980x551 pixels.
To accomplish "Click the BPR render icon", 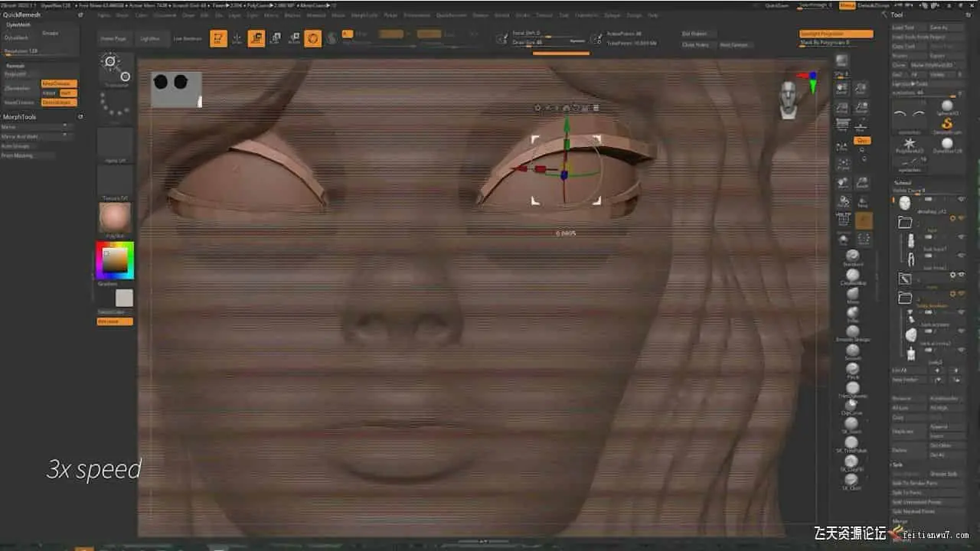I will [x=842, y=60].
